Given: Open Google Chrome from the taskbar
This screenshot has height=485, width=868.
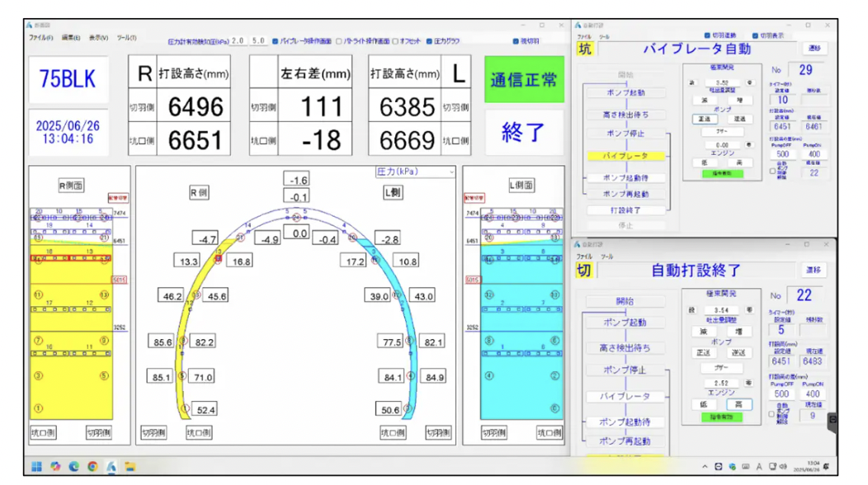Looking at the screenshot, I should pos(92,467).
